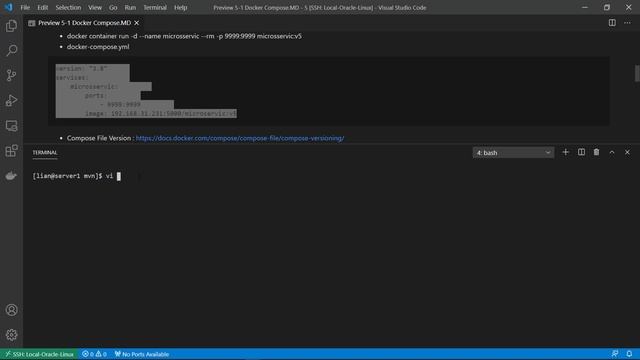Open the Run and Debug view
The width and height of the screenshot is (640, 360).
click(11, 100)
